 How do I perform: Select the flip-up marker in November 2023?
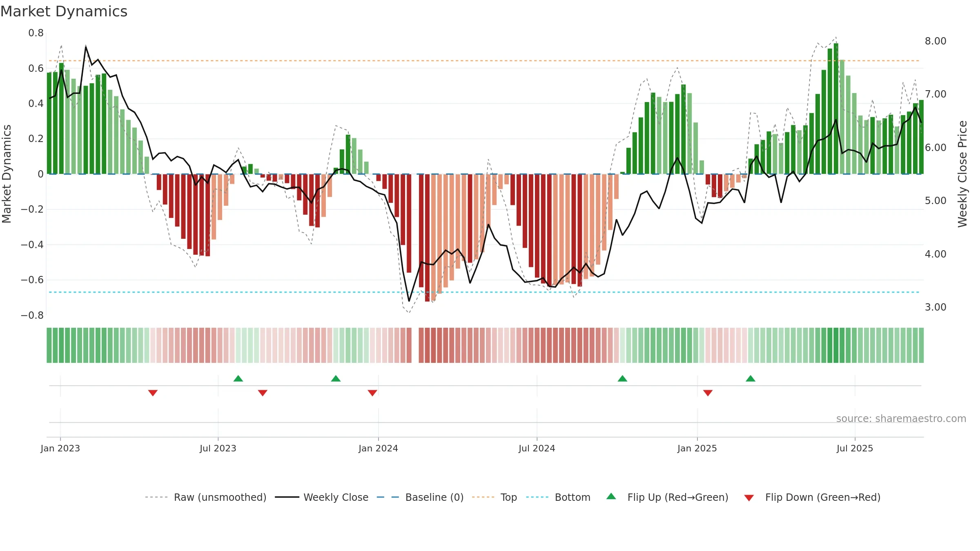(x=336, y=378)
